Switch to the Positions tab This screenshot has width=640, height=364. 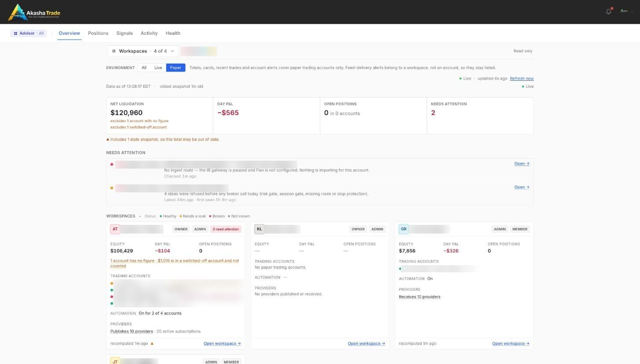[x=98, y=33]
